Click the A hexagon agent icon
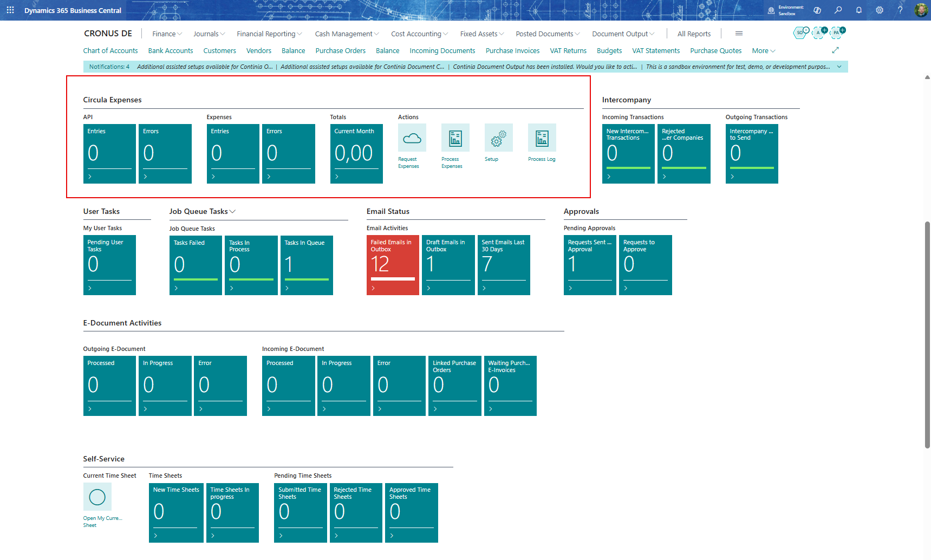The image size is (931, 560). 819,33
